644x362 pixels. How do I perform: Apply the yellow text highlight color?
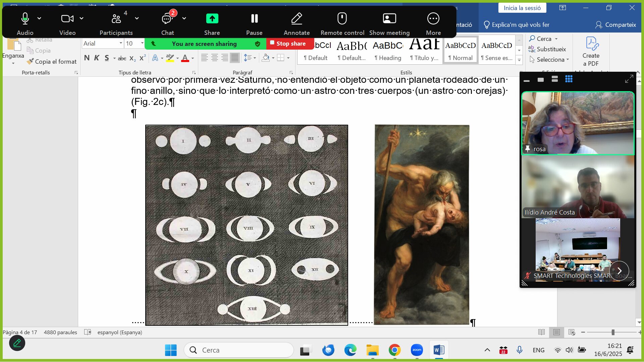[x=170, y=58]
